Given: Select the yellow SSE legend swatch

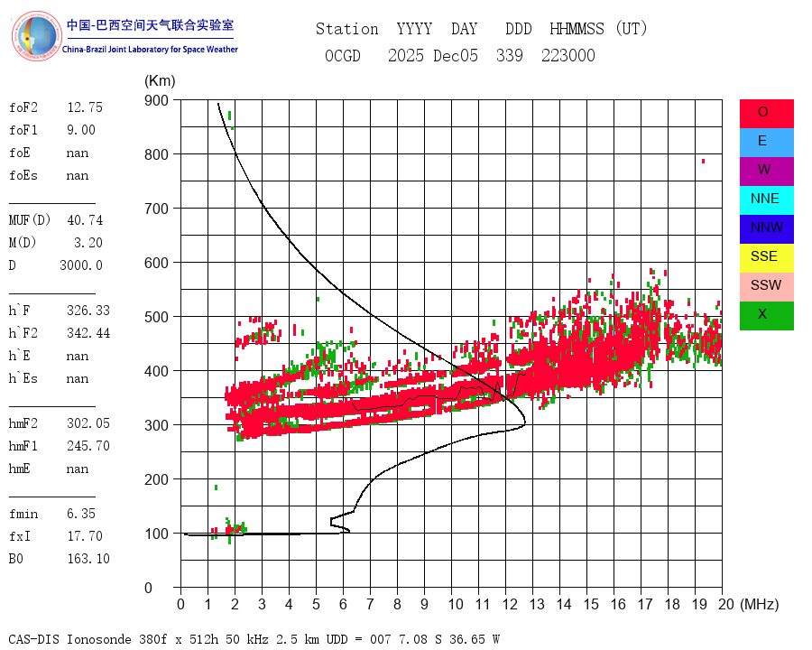Looking at the screenshot, I should [x=766, y=258].
